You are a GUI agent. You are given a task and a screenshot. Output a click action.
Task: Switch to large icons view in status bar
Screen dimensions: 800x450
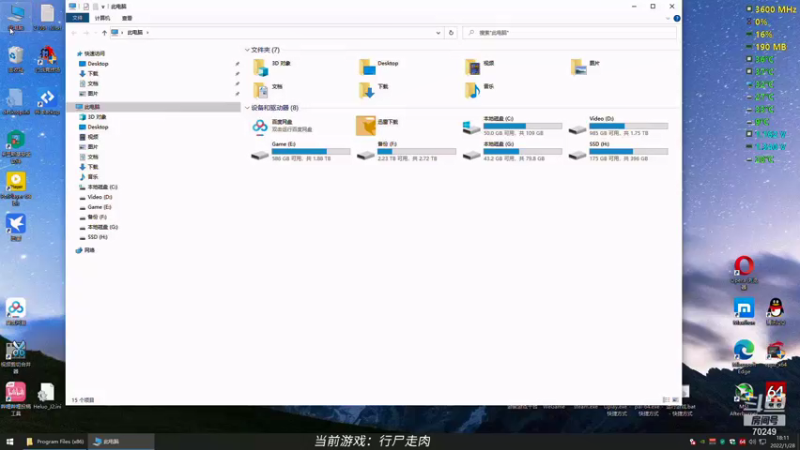(x=675, y=400)
